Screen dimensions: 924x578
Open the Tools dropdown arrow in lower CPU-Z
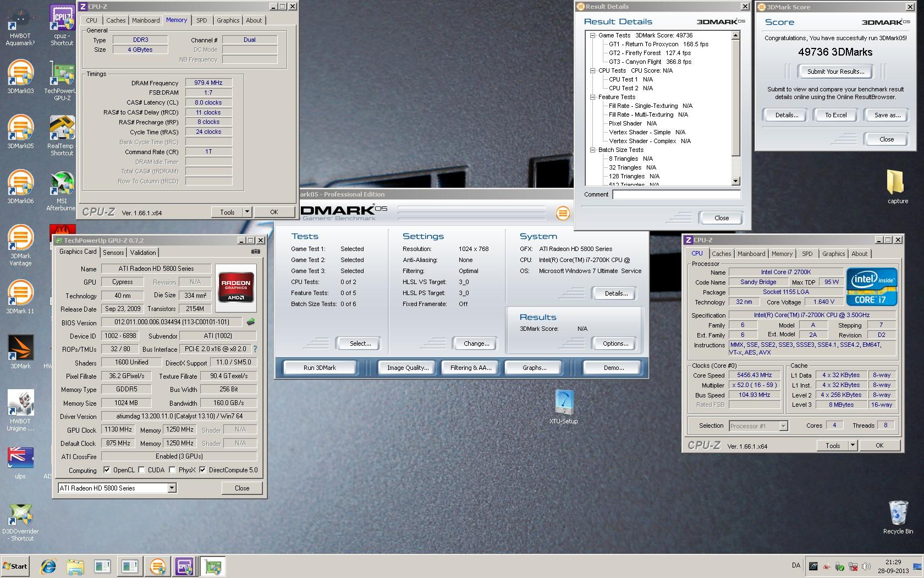(x=853, y=445)
